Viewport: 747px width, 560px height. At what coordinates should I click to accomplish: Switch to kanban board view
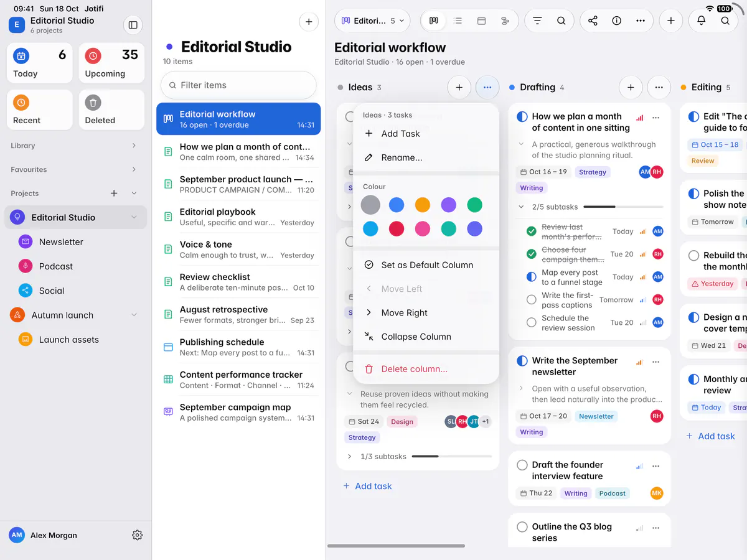[434, 21]
